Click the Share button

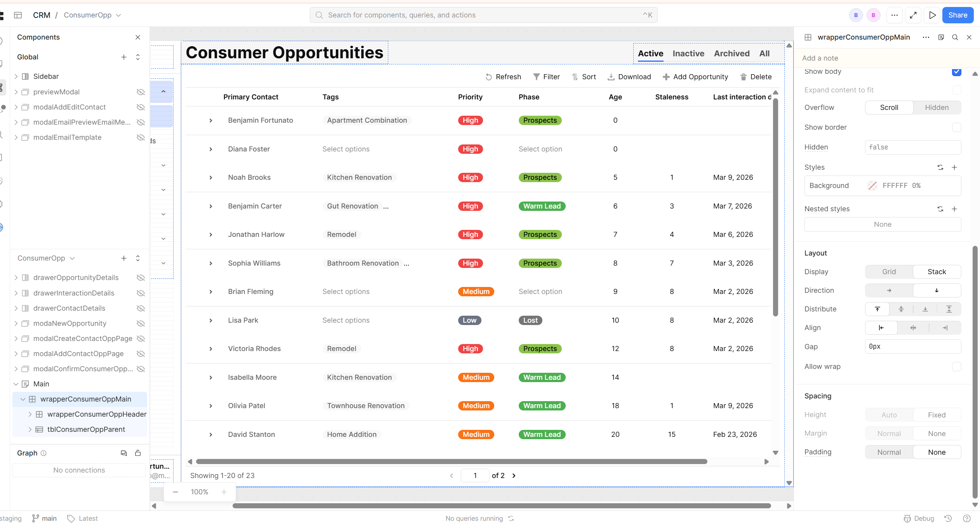pyautogui.click(x=957, y=15)
